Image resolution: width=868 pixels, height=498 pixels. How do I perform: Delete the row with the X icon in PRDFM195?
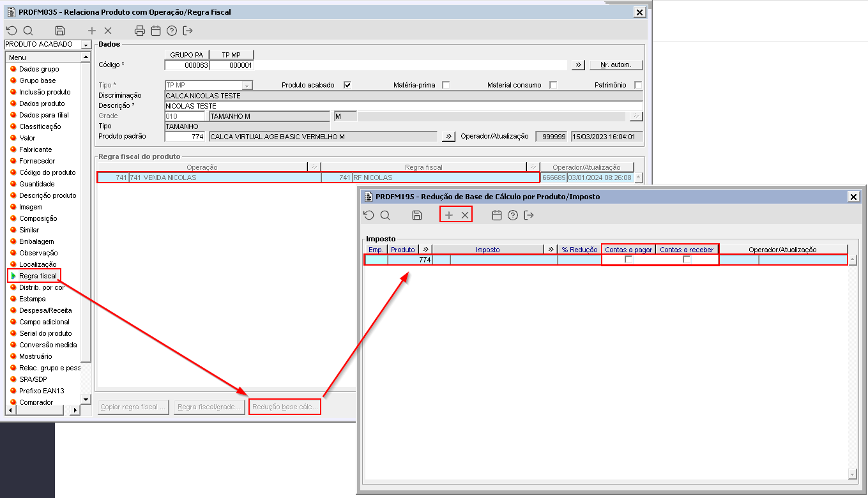coord(465,215)
